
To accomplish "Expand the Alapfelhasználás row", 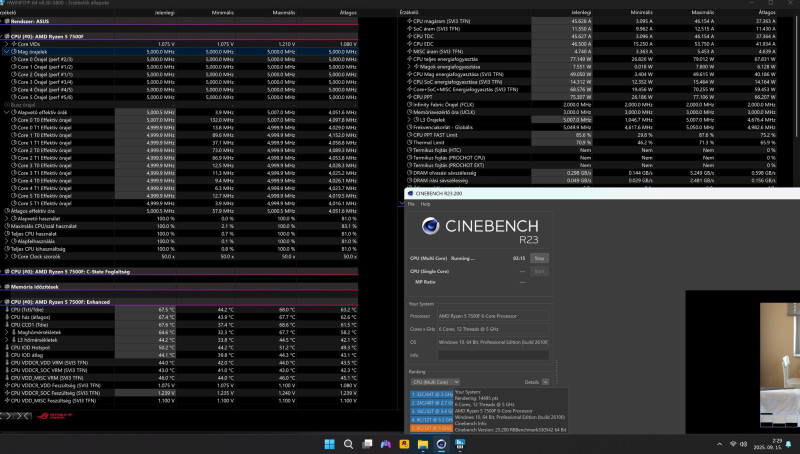I will pyautogui.click(x=7, y=241).
